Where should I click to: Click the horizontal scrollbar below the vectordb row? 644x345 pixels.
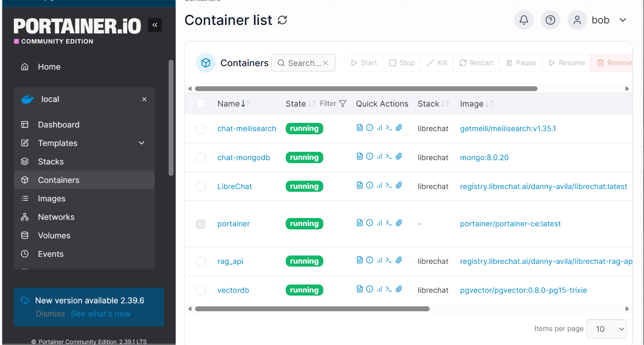[313, 309]
